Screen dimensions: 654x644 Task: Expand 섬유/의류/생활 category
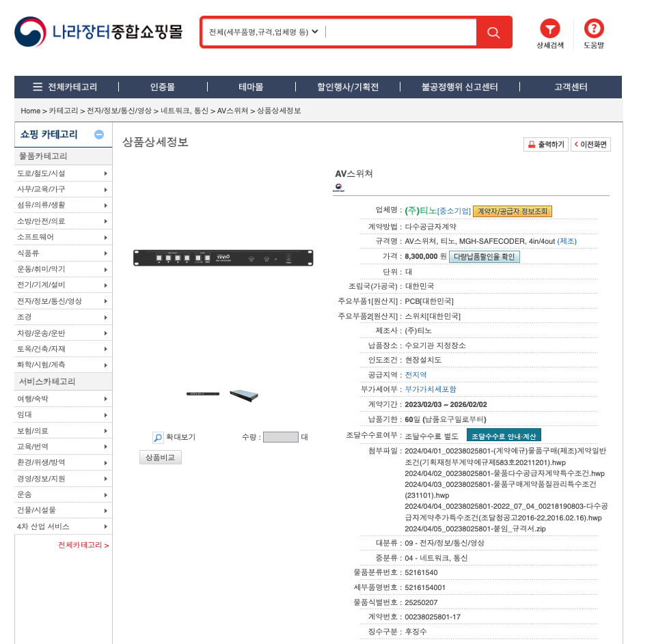coord(63,205)
